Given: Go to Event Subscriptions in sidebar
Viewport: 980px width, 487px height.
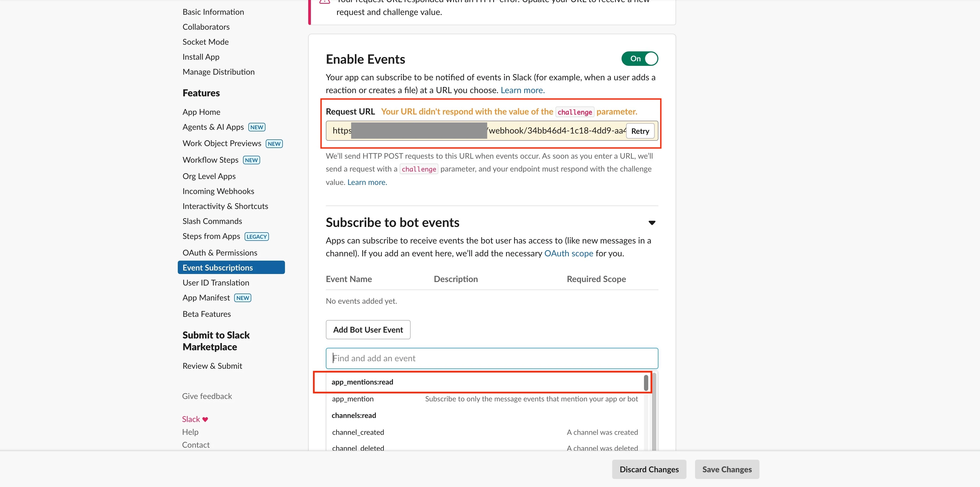Looking at the screenshot, I should [x=218, y=268].
